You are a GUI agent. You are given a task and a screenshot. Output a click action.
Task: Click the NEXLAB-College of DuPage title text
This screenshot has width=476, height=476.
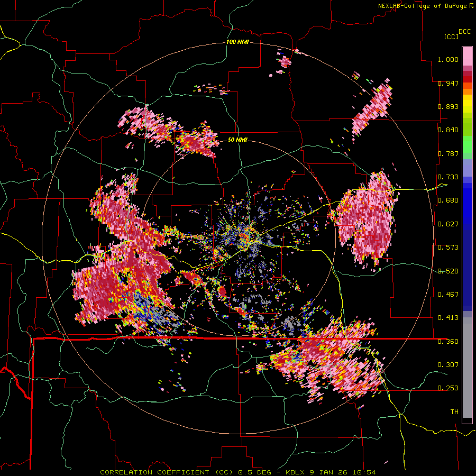tap(422, 6)
